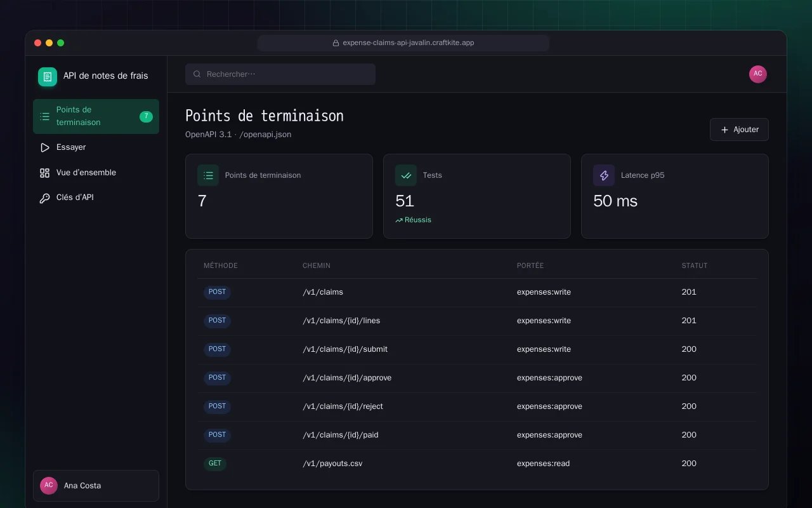Click the OpenAPI 3.1 · /openapi.json subtitle

(x=239, y=135)
